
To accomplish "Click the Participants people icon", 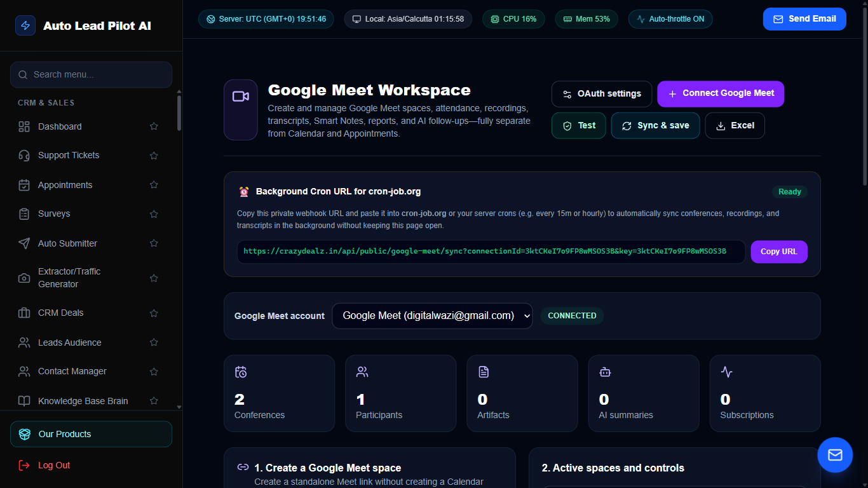I will click(x=362, y=372).
